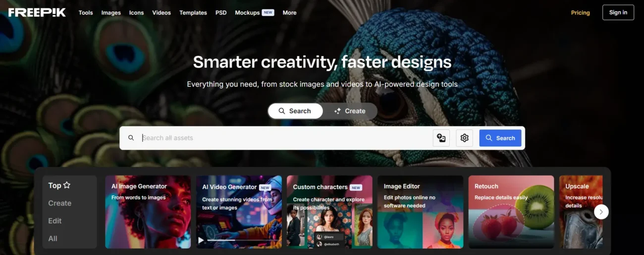644x255 pixels.
Task: Select the All category tab
Action: pos(53,239)
